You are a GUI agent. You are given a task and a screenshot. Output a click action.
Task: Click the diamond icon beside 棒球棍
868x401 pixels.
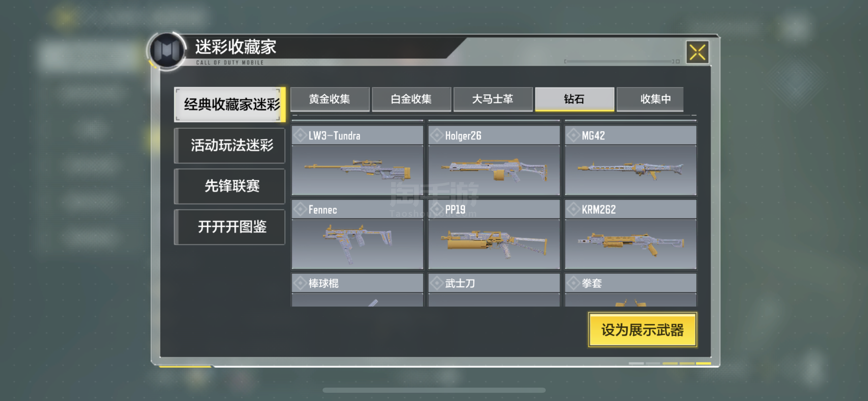click(300, 283)
